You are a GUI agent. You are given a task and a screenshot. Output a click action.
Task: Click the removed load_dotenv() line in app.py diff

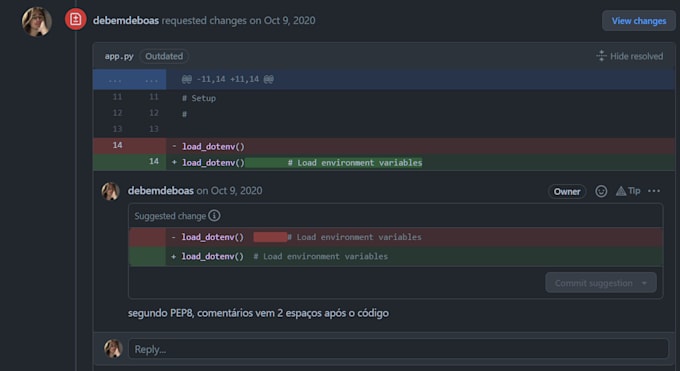point(384,146)
